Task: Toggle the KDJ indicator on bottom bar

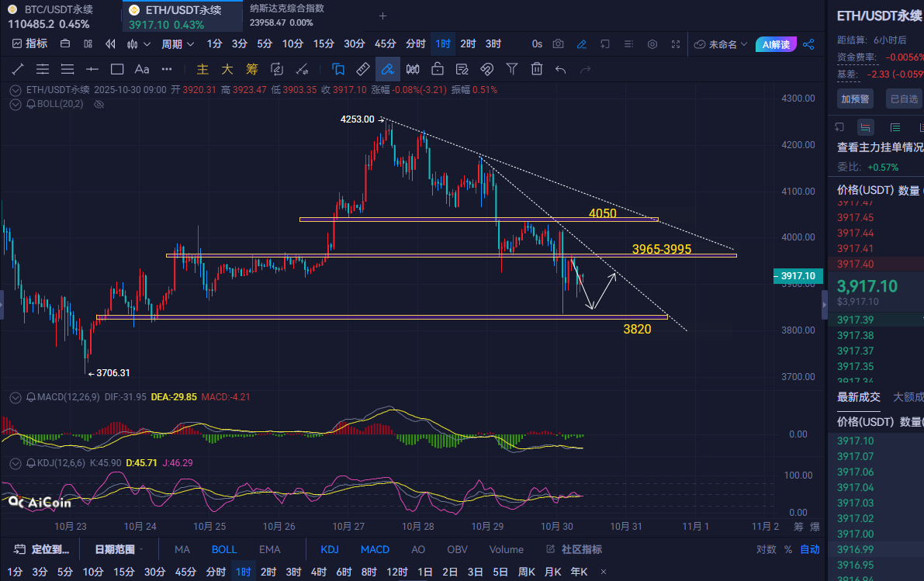Action: pos(330,549)
